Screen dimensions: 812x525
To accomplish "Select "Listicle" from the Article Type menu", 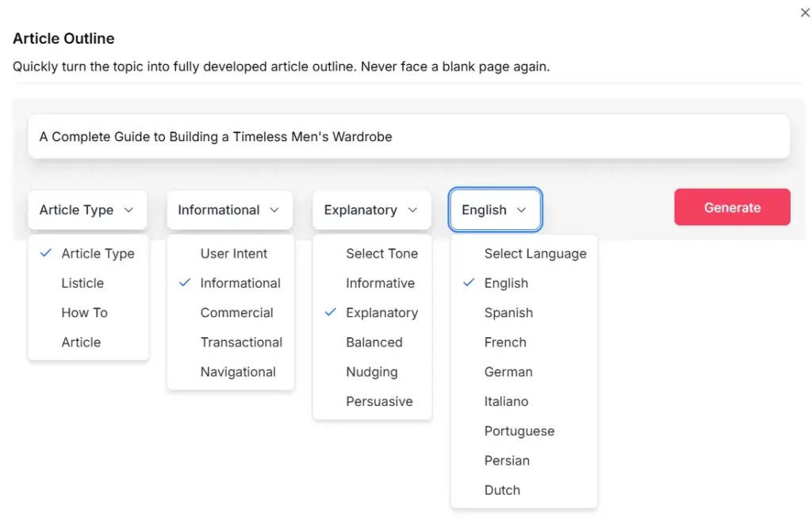I will [82, 283].
